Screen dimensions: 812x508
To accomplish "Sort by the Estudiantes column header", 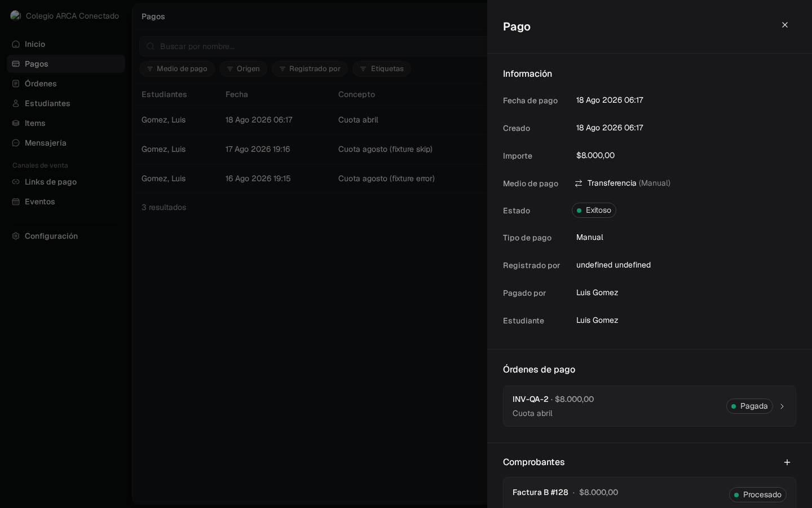I will coord(164,94).
